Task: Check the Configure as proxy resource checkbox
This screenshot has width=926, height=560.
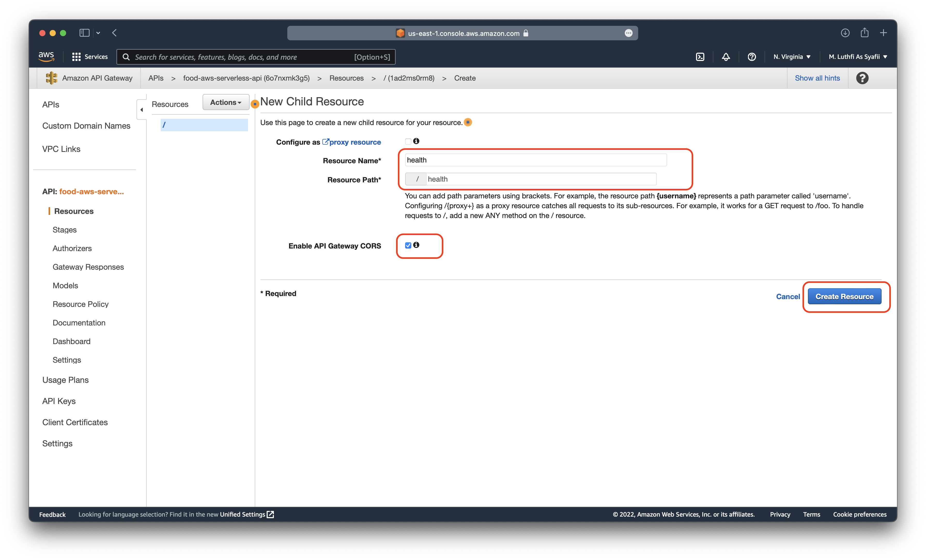Action: 408,141
